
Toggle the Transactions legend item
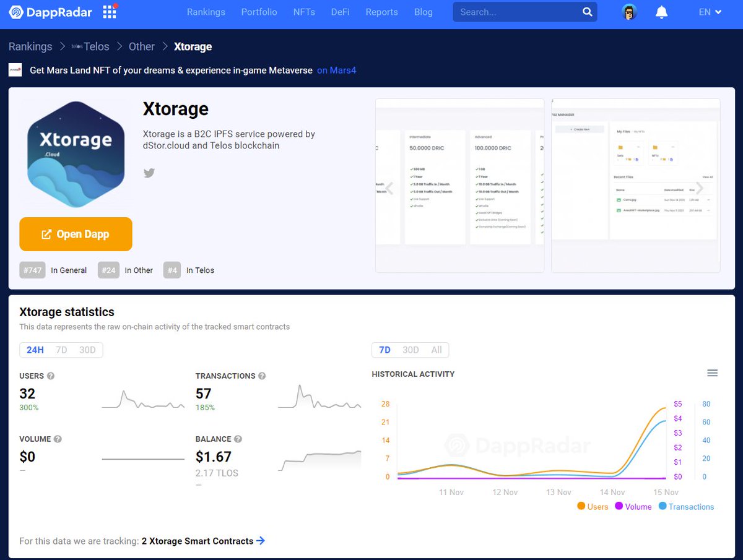686,506
